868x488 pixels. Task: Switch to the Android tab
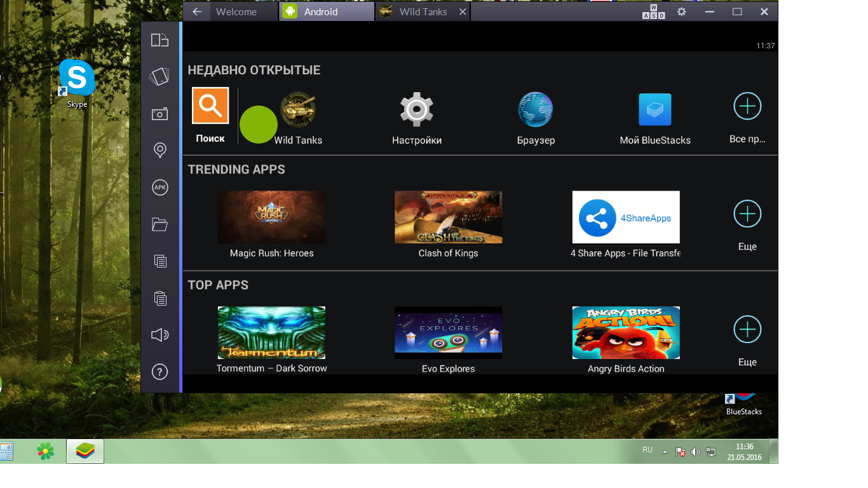tap(327, 11)
